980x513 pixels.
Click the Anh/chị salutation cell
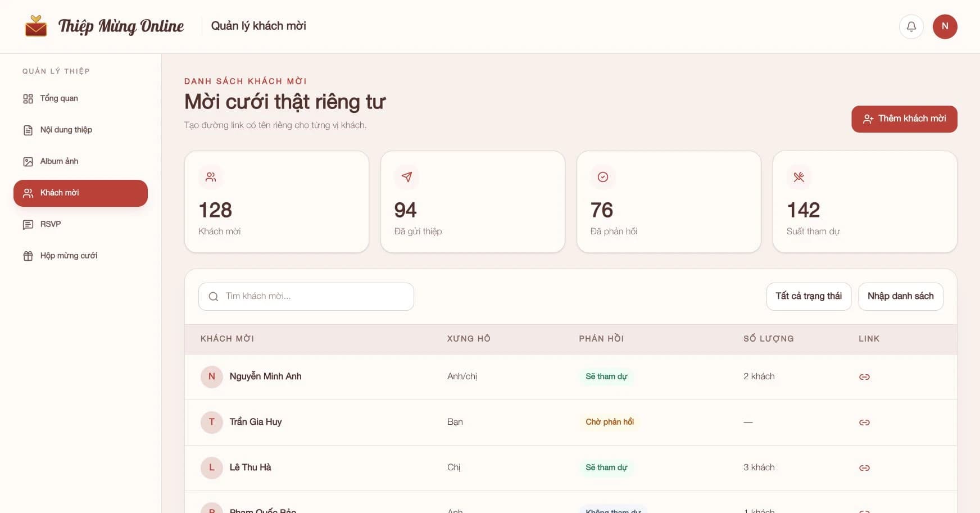462,376
